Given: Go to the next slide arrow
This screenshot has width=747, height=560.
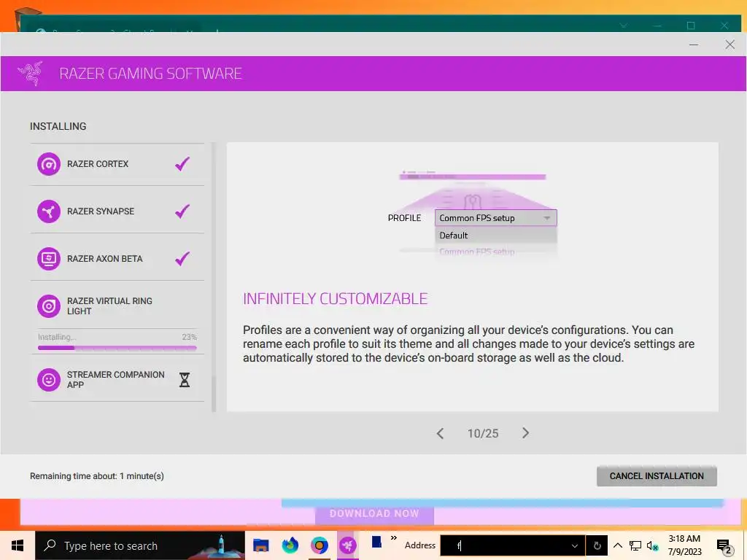Looking at the screenshot, I should (525, 433).
